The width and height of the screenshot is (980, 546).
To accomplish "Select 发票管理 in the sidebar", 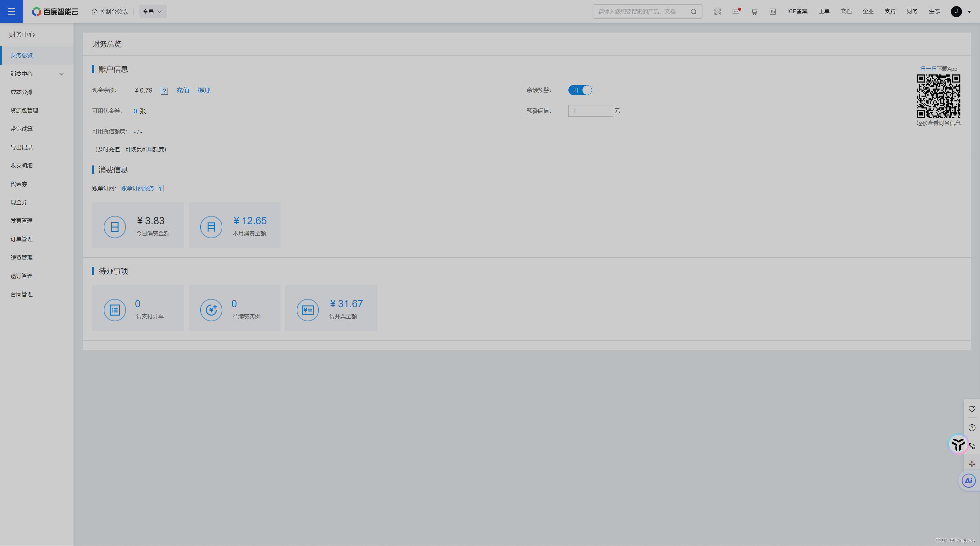I will click(21, 221).
